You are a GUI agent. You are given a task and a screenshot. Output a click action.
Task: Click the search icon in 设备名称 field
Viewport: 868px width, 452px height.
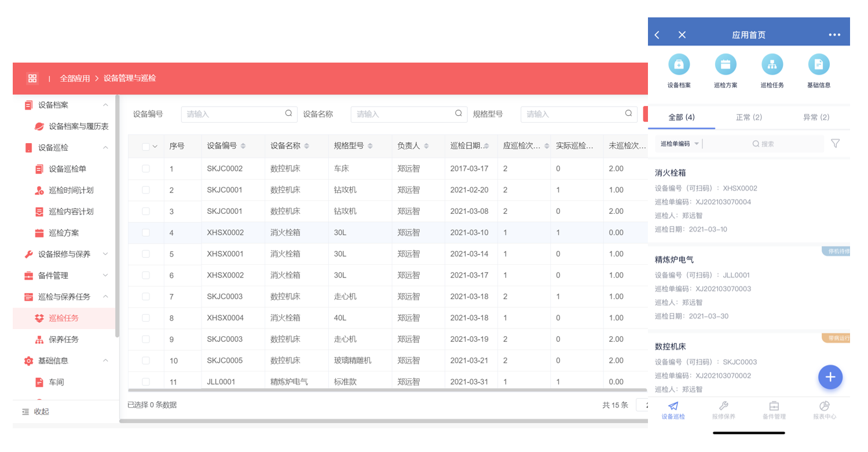[x=458, y=114]
